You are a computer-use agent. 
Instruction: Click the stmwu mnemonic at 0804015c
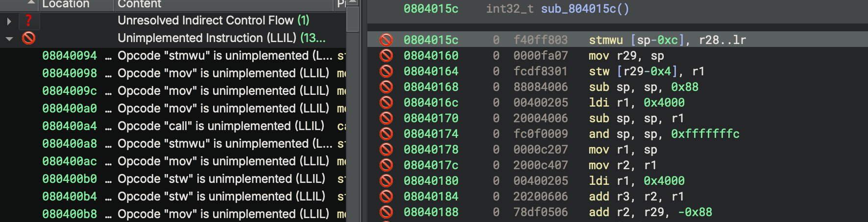(x=606, y=40)
